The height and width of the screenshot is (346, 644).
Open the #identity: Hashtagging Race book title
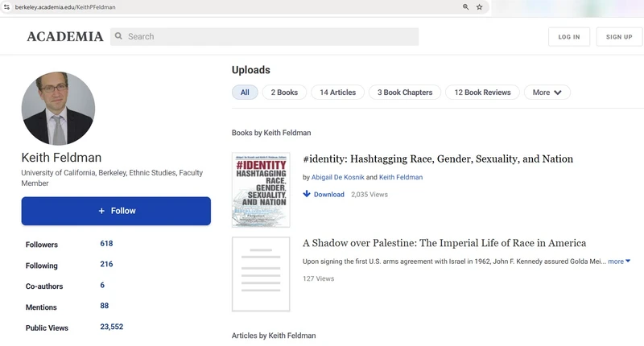tap(438, 159)
